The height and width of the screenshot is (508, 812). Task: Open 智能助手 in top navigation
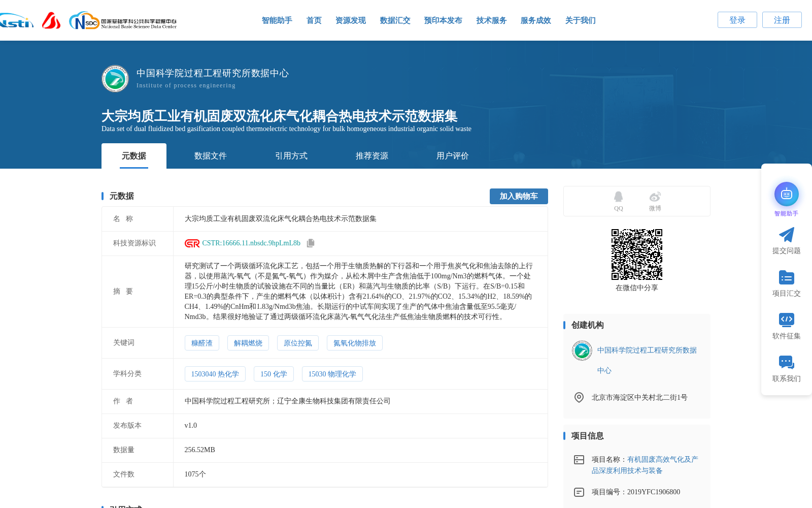[277, 20]
